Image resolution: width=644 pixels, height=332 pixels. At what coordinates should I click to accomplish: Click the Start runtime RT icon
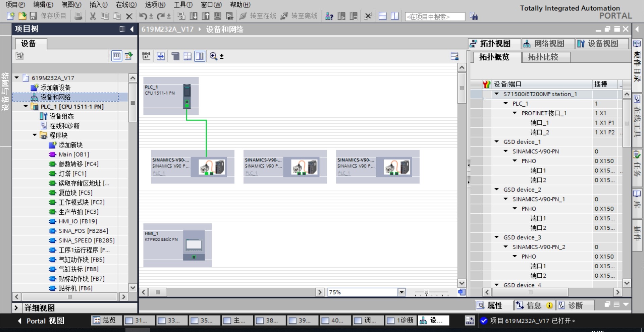[x=230, y=16]
